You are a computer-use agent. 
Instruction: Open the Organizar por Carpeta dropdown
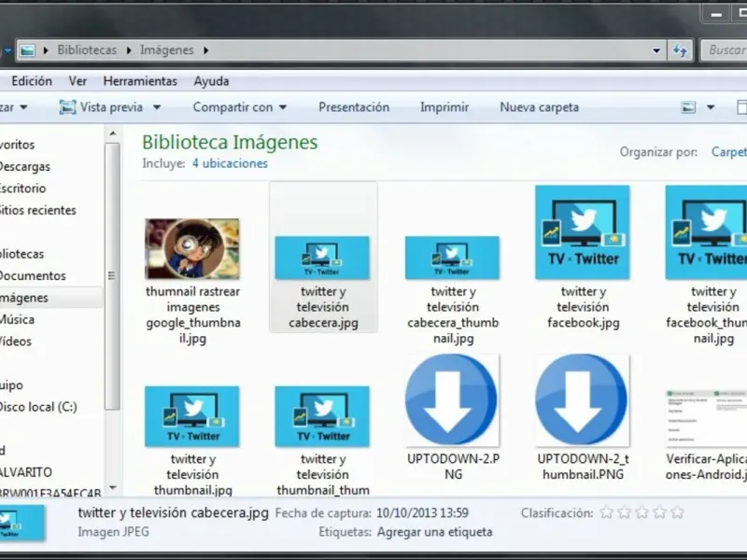(729, 152)
